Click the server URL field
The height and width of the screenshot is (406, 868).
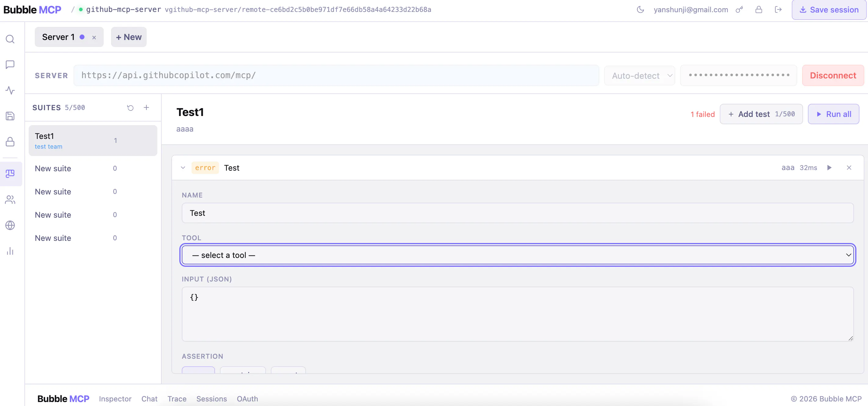tap(336, 75)
